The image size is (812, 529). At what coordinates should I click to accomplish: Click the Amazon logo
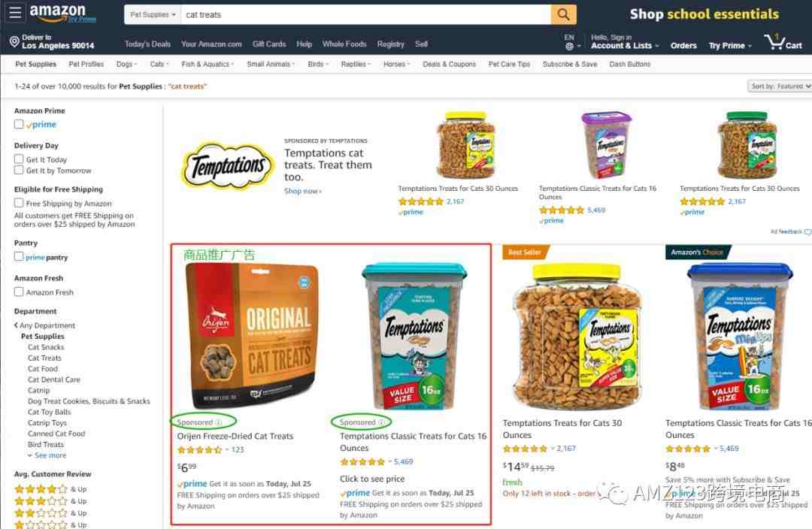tap(62, 13)
